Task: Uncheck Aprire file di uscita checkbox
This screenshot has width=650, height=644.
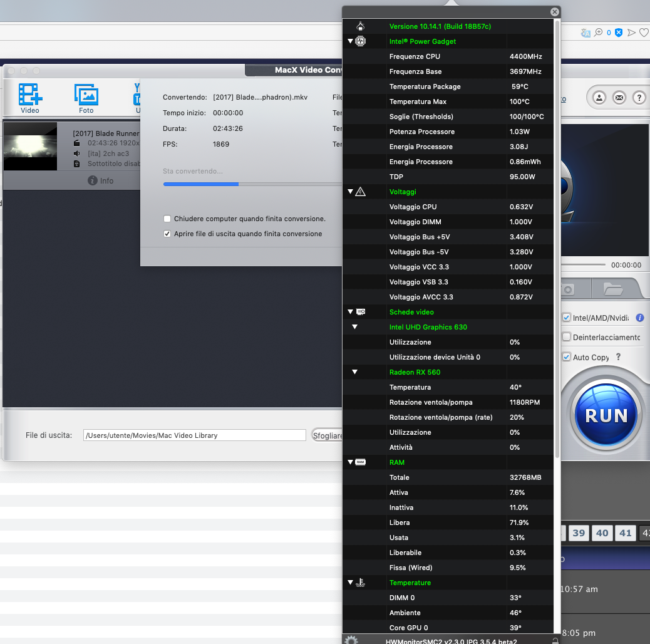Action: 167,234
